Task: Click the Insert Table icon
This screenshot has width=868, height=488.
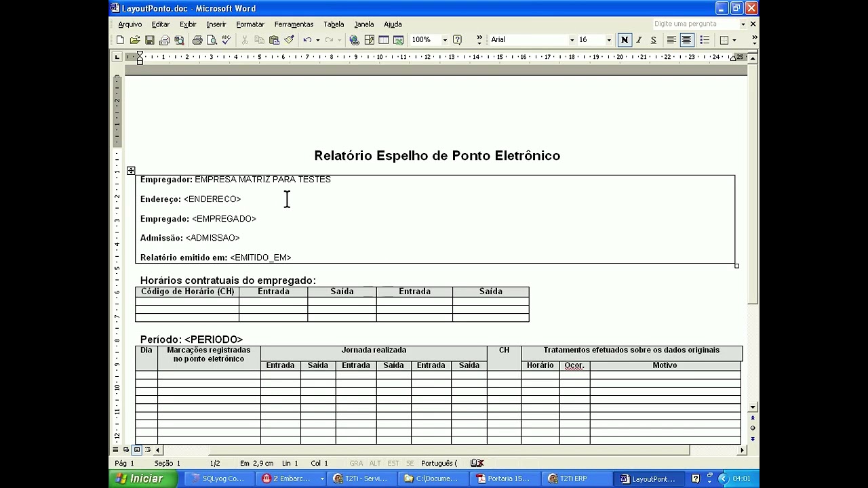Action: coord(384,40)
